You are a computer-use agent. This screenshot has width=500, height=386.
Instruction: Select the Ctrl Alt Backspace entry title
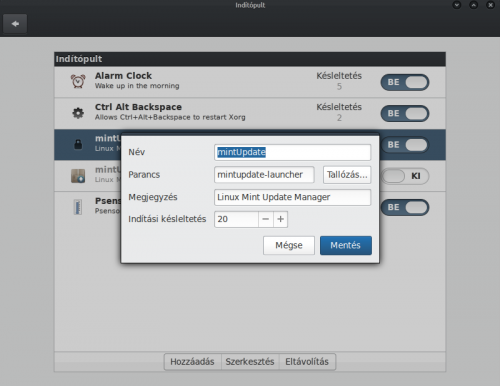tap(138, 107)
